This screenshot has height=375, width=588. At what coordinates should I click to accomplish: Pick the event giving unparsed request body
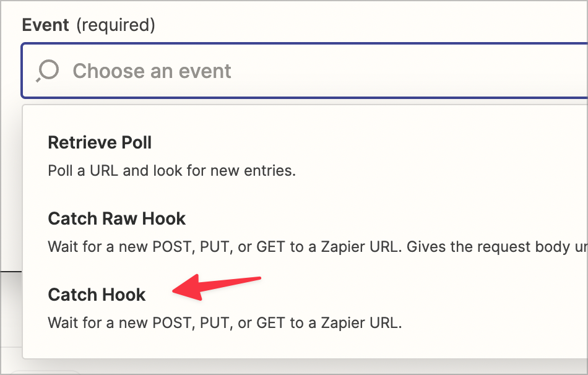[116, 218]
